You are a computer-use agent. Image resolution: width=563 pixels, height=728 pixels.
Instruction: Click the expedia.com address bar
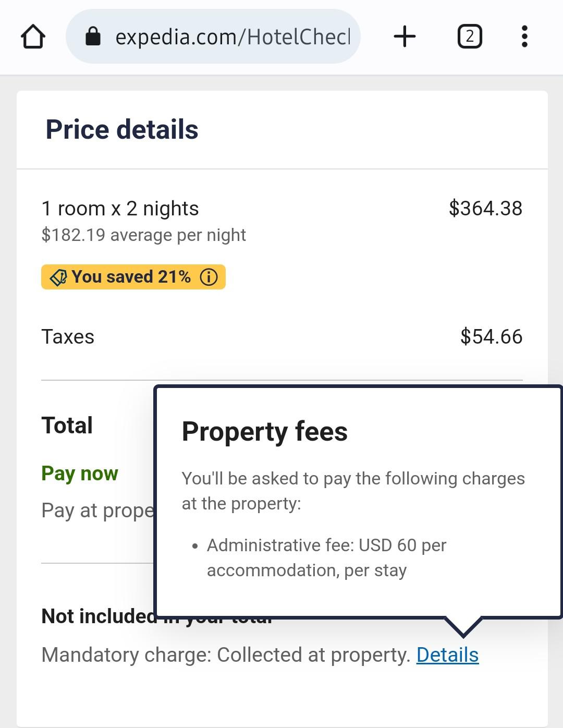(232, 37)
